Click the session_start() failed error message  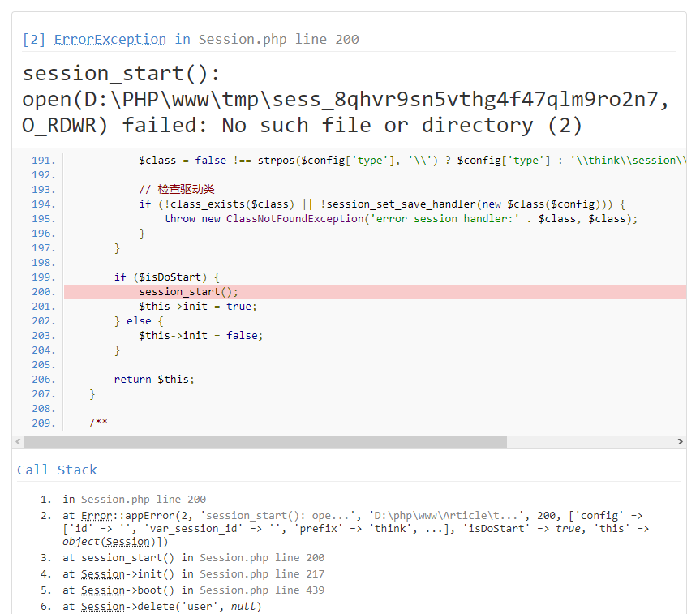tap(347, 99)
